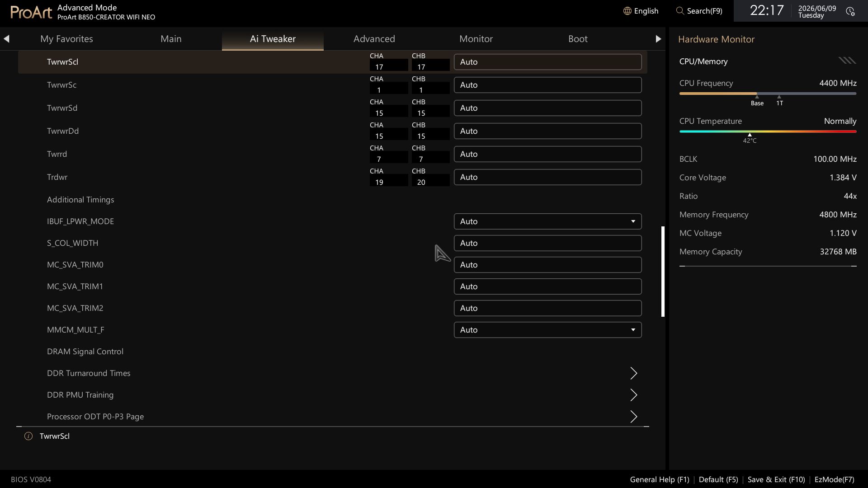This screenshot has width=868, height=488.
Task: Click the TwrwrDd Auto input field
Action: click(547, 131)
